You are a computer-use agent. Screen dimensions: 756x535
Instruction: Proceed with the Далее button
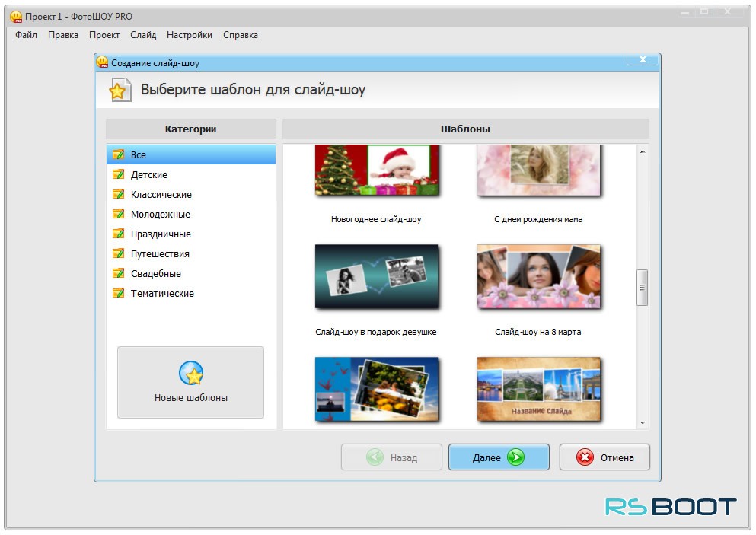[499, 457]
